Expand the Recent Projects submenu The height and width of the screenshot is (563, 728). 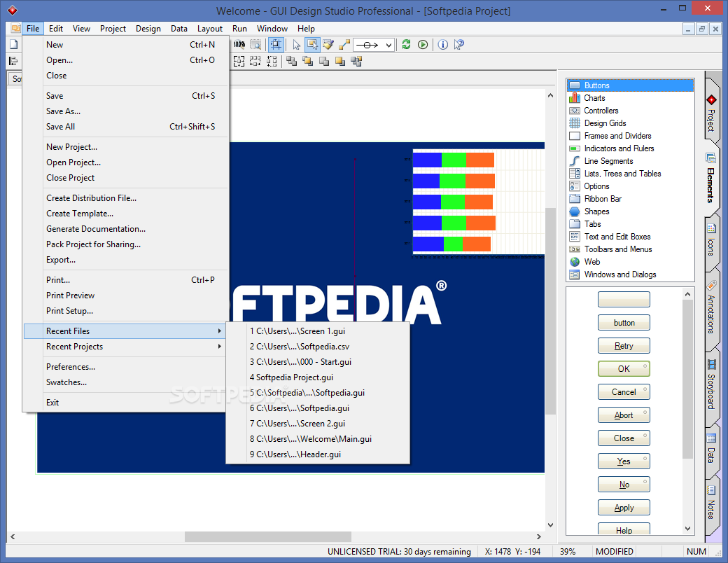pos(125,347)
